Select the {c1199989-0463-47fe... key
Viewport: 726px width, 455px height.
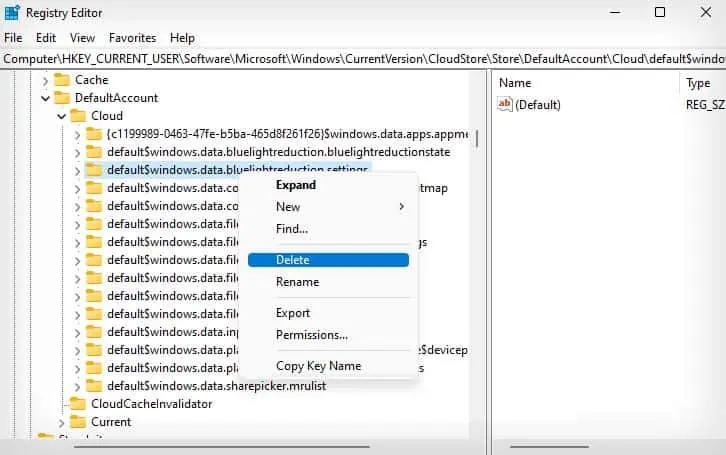[x=288, y=134]
